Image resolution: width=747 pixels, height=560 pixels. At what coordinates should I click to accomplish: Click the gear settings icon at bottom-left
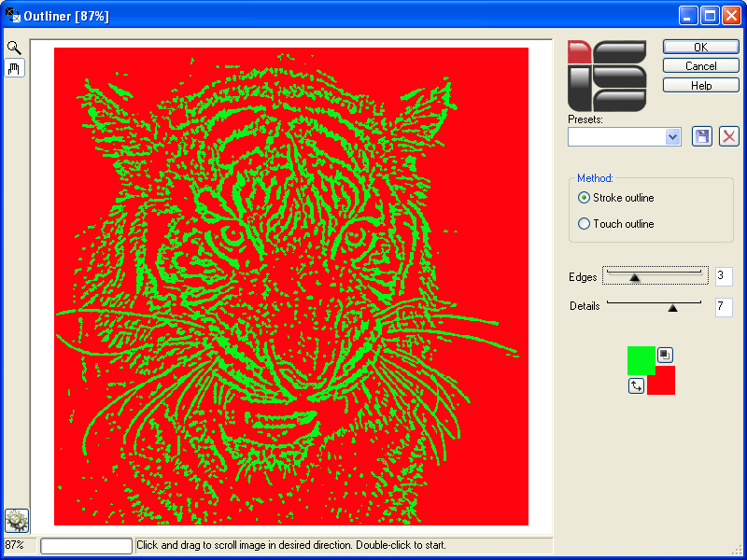(17, 520)
